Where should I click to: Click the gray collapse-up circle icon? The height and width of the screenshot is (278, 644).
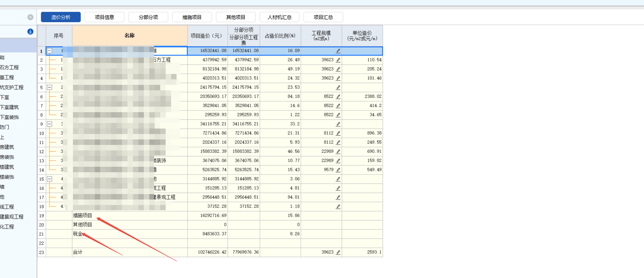point(30,17)
